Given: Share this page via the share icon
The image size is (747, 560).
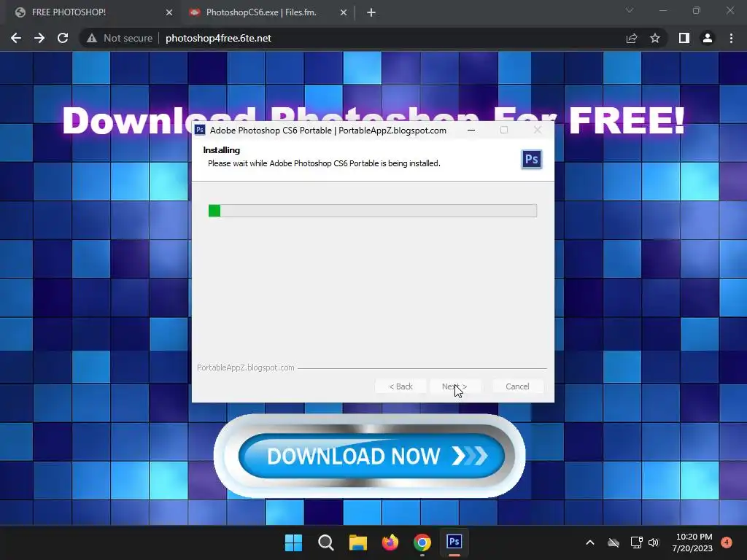Looking at the screenshot, I should pyautogui.click(x=632, y=38).
